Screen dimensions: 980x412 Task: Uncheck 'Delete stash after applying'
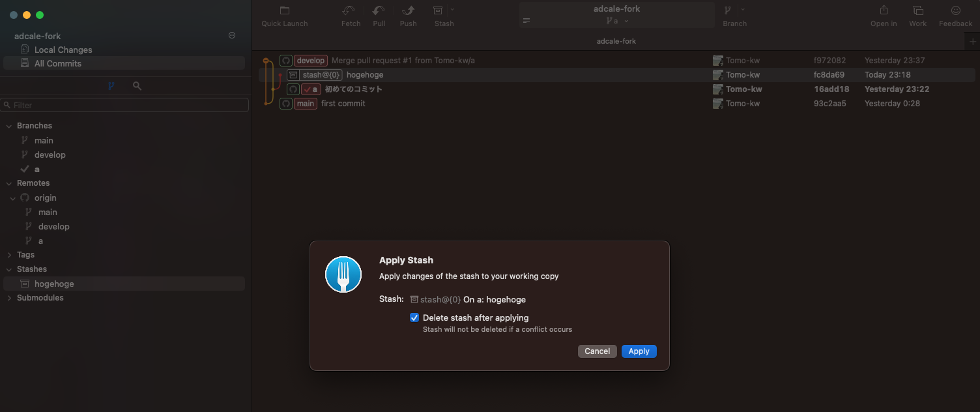click(414, 317)
